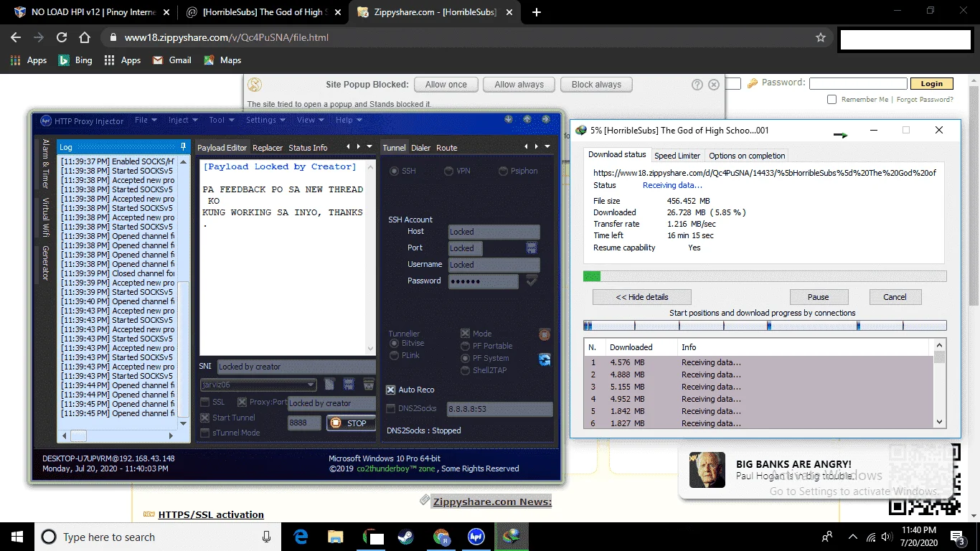Open Windows Start menu
980x551 pixels.
17,537
